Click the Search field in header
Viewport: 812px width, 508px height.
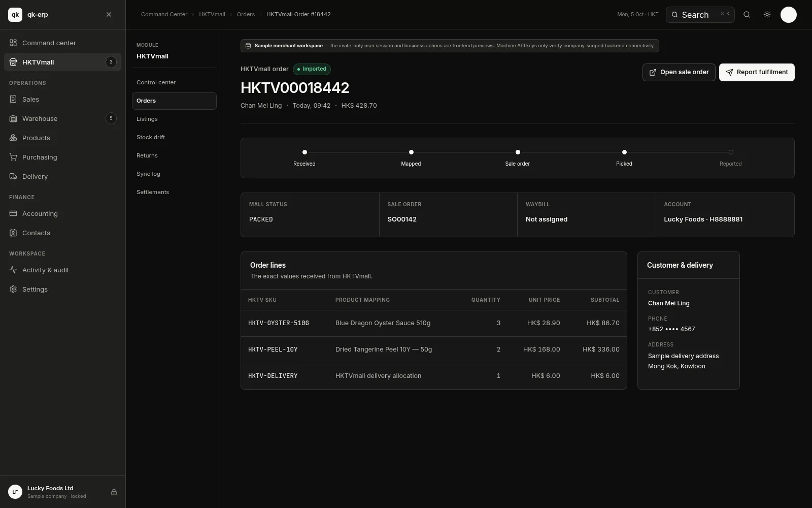click(x=700, y=15)
